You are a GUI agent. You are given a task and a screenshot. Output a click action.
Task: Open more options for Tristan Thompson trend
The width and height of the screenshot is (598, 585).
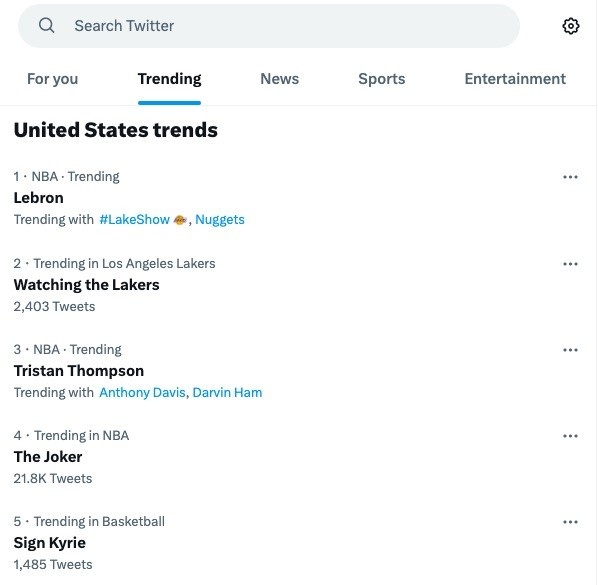[x=570, y=350]
